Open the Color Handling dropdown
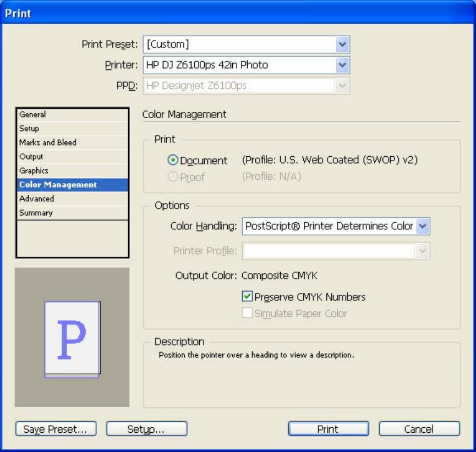The image size is (476, 452). click(423, 226)
